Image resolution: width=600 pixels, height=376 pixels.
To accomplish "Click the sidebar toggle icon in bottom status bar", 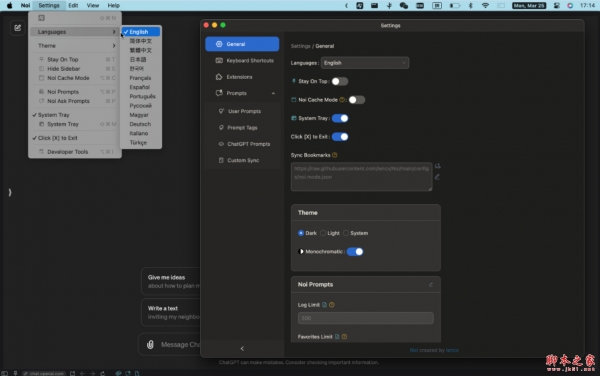I will point(5,373).
